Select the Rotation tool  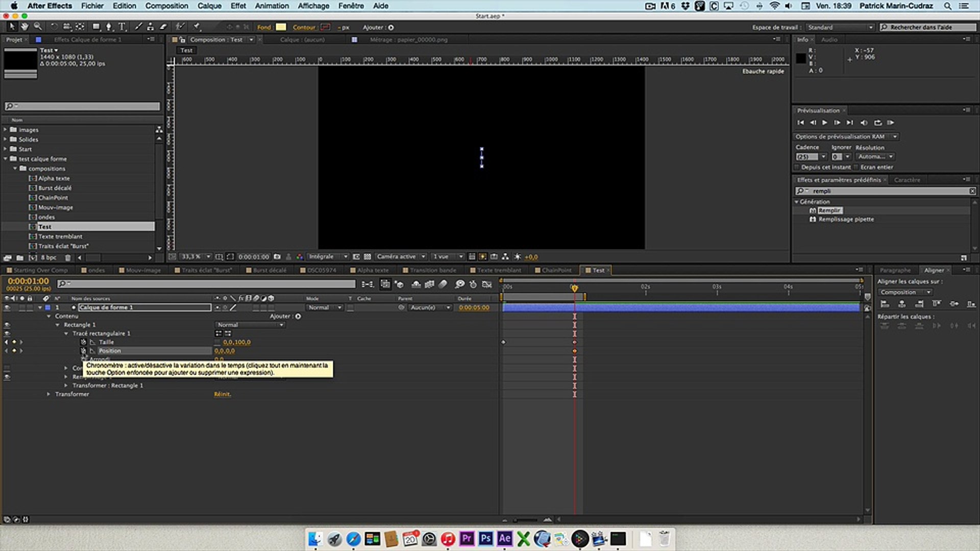(54, 27)
